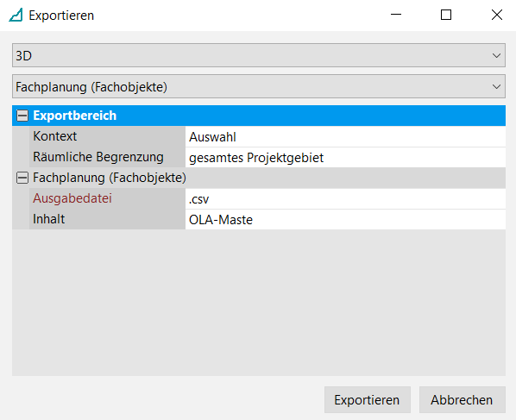Viewport: 516px width, 420px height.
Task: Select the Exportbereich header row
Action: click(x=259, y=116)
